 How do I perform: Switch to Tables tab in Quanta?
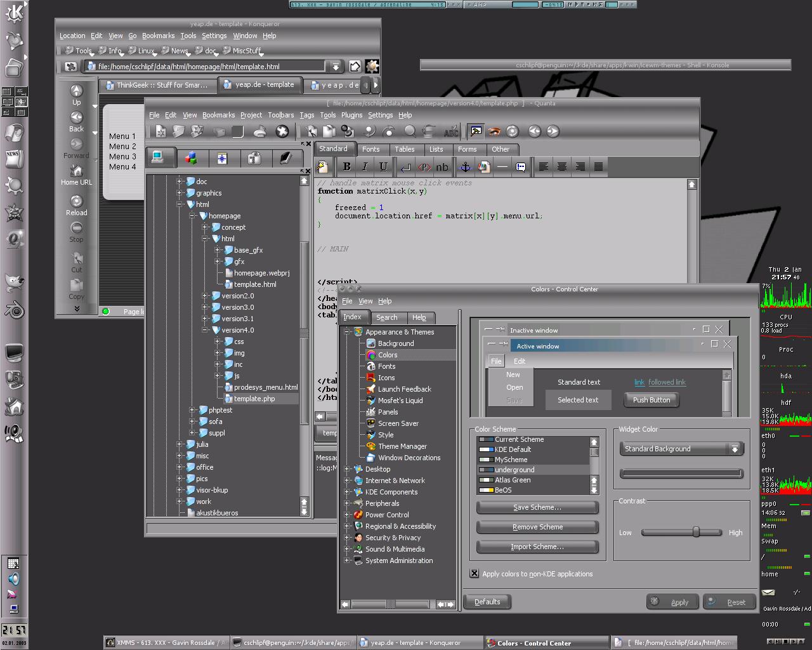[405, 149]
